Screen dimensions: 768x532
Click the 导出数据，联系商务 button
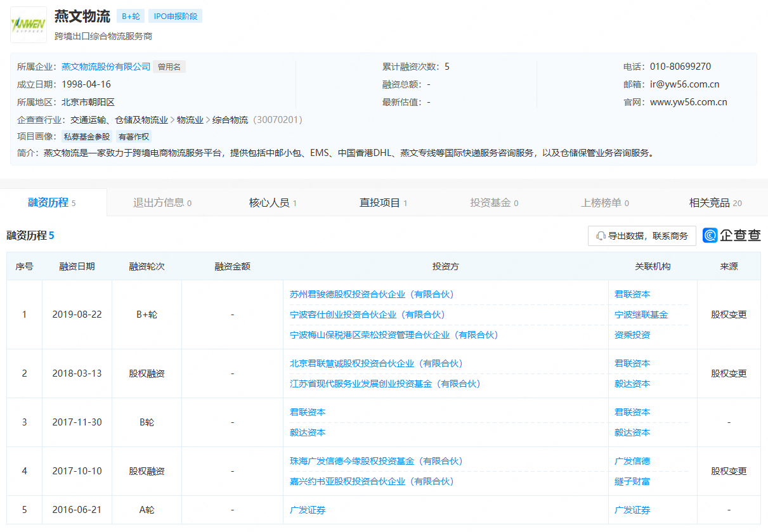point(642,236)
